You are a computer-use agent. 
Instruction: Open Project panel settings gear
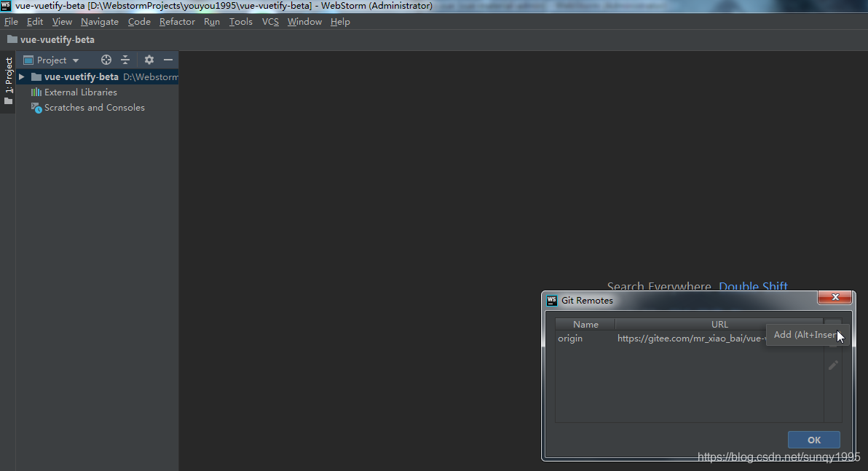[149, 60]
